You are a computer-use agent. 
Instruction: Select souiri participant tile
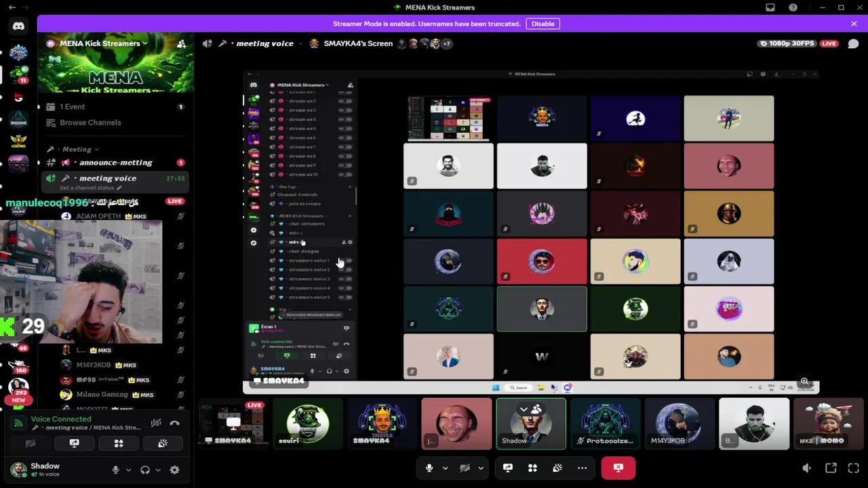pyautogui.click(x=307, y=424)
